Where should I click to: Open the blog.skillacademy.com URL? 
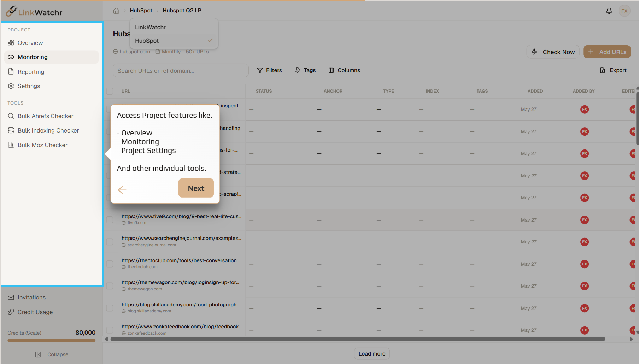[181, 305]
